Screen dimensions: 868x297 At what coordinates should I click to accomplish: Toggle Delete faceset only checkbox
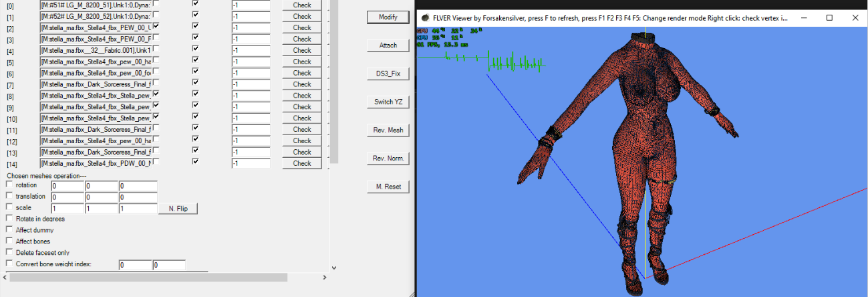pyautogui.click(x=9, y=252)
